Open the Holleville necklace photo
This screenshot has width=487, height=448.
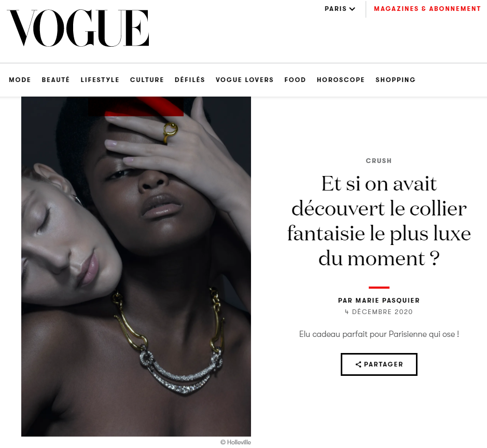[x=136, y=266]
